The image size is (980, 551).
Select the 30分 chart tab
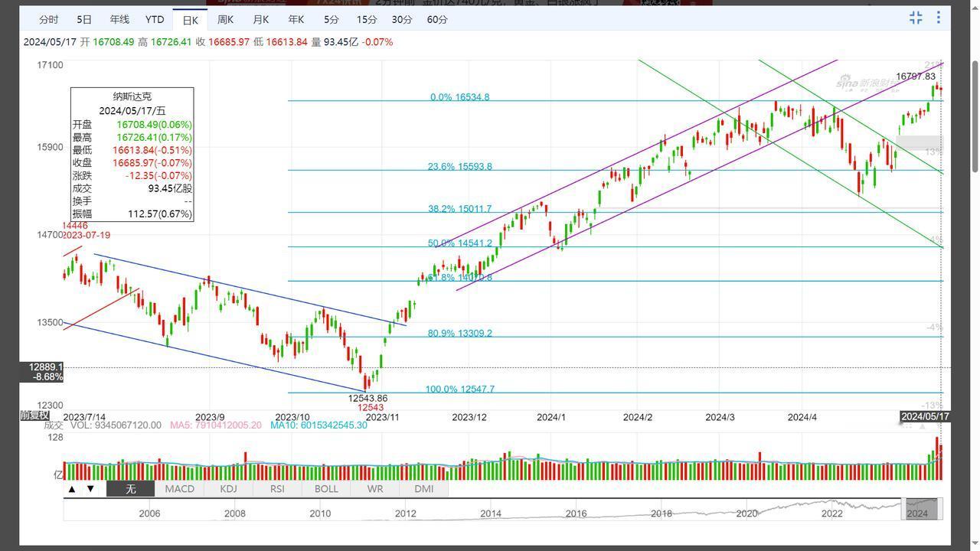pos(402,19)
